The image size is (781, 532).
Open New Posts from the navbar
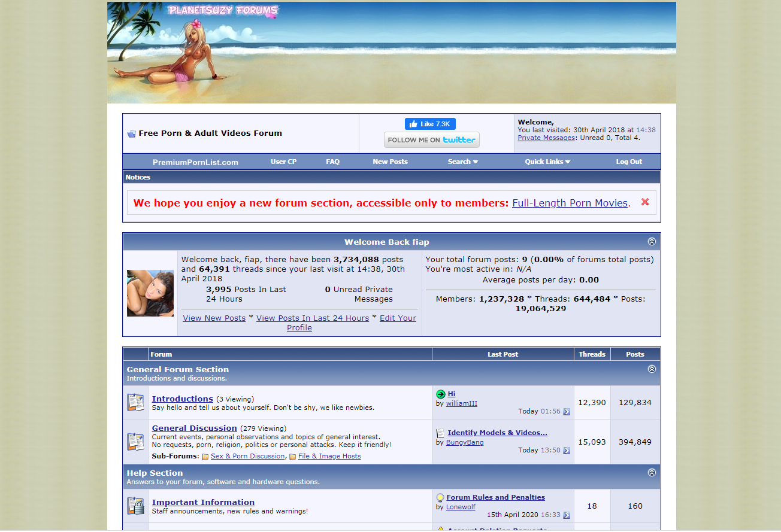tap(390, 162)
